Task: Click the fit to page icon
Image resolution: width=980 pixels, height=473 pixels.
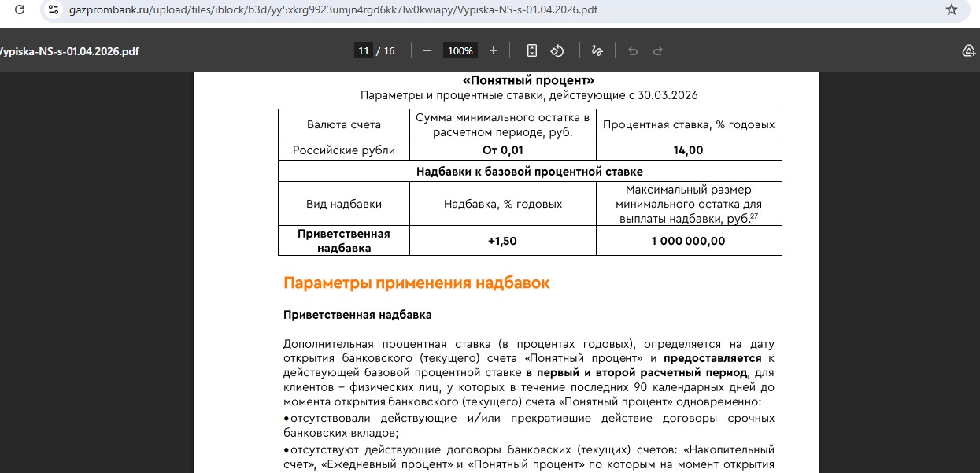Action: 532,50
